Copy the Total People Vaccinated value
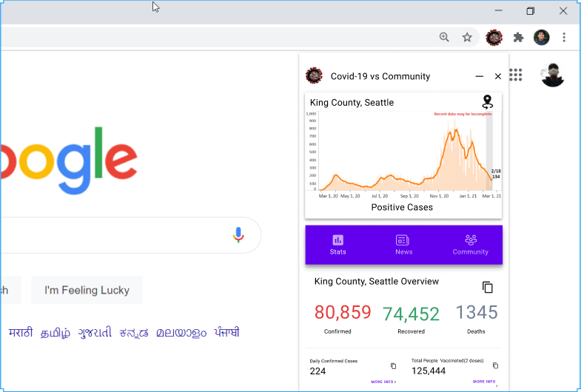The height and width of the screenshot is (392, 581). 495,365
